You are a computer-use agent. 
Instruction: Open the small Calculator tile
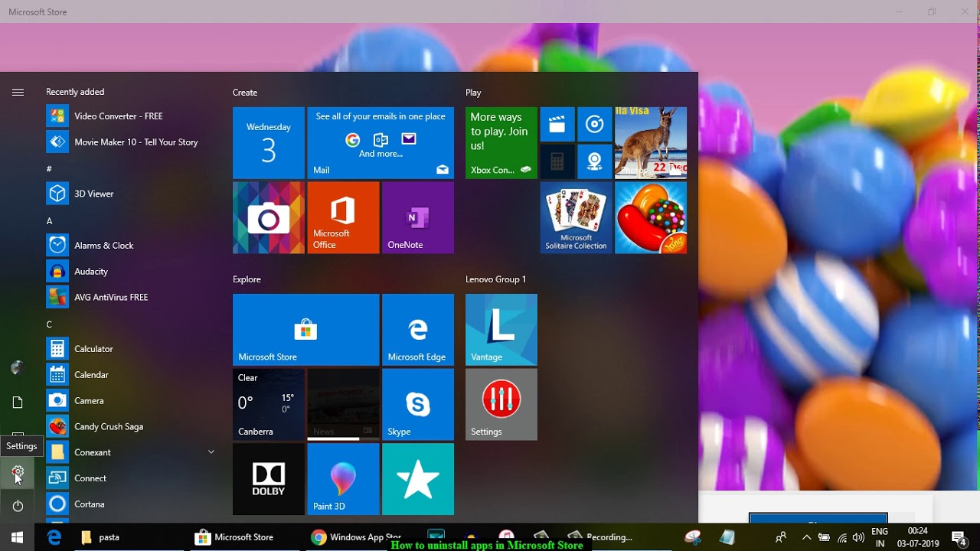coord(557,161)
